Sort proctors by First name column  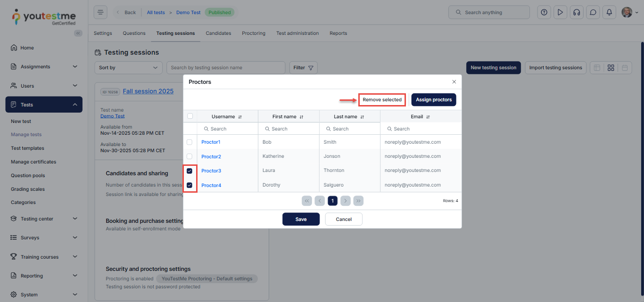[x=301, y=117]
